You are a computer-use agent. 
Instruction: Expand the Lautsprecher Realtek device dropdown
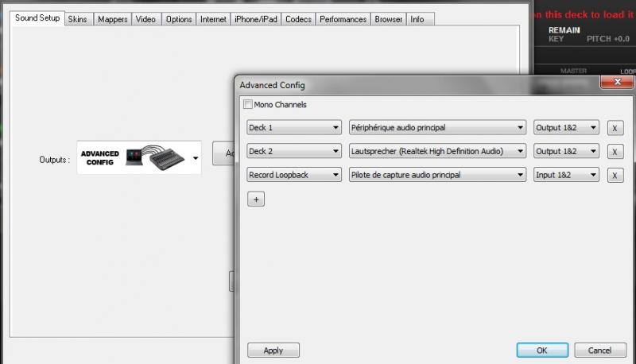pyautogui.click(x=437, y=151)
